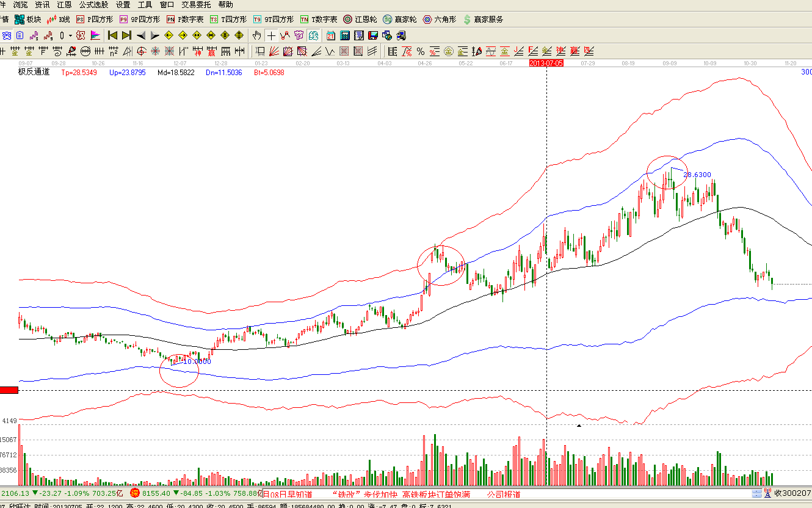Expand the candlestick type dropdown arrow
The height and width of the screenshot is (508, 812).
click(70, 35)
